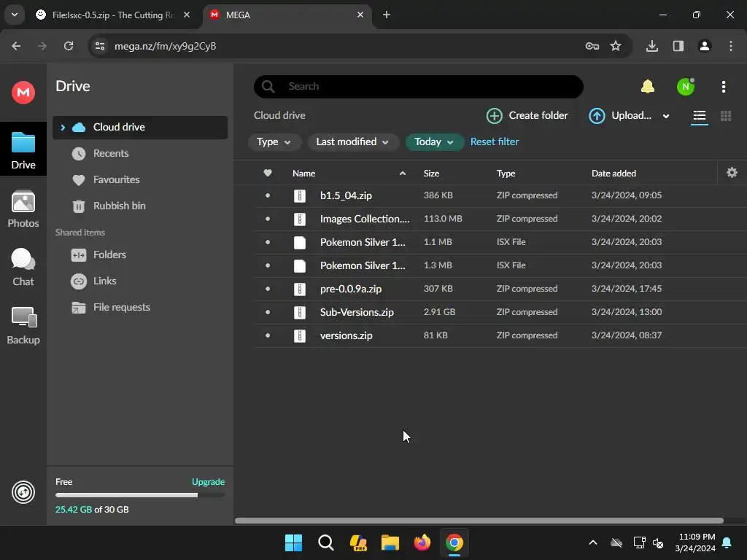
Task: Sort by Name column
Action: point(304,174)
